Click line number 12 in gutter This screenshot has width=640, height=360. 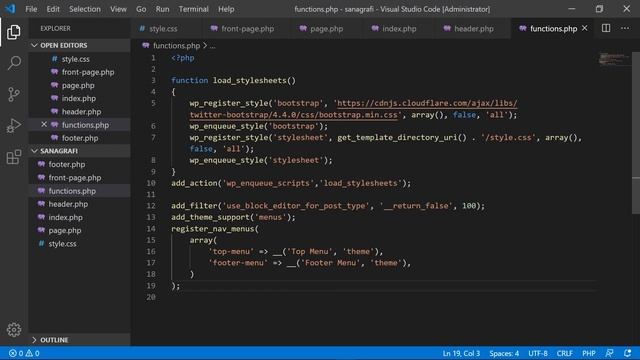(151, 206)
